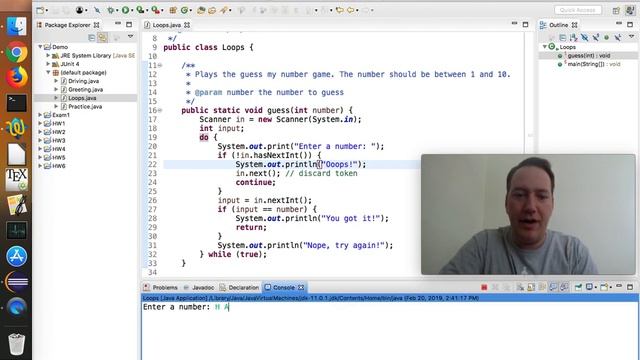Open Greeting.java in Package Explorer
This screenshot has width=640, height=360.
click(85, 89)
